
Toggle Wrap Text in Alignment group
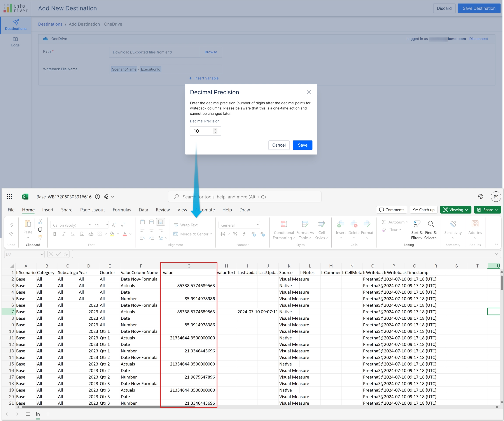[185, 225]
